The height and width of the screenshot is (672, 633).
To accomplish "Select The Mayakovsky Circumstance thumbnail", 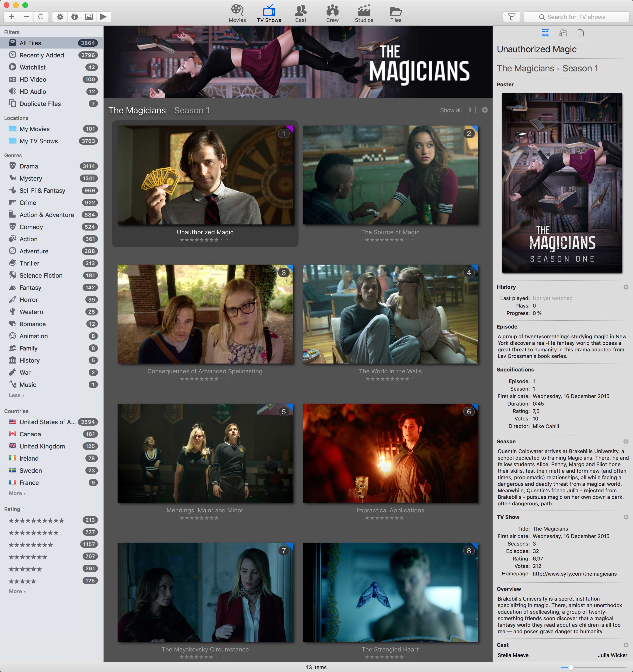I will tap(205, 592).
